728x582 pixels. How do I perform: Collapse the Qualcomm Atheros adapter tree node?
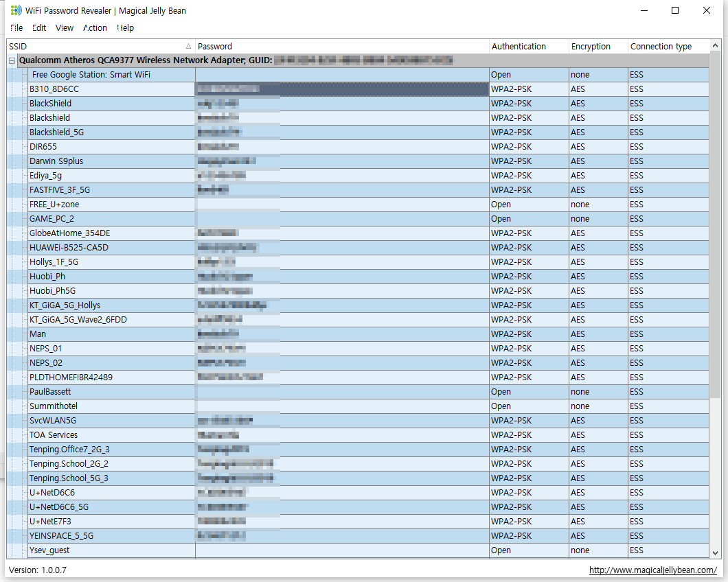(12, 60)
